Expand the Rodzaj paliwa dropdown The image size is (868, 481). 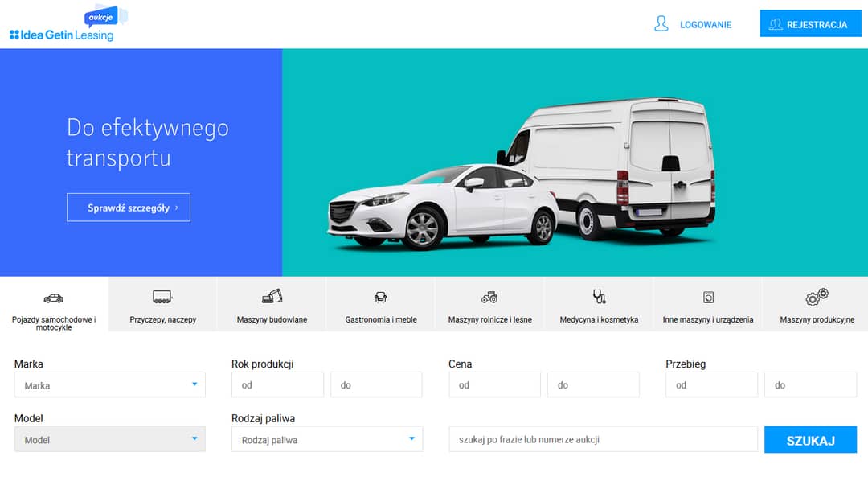327,440
